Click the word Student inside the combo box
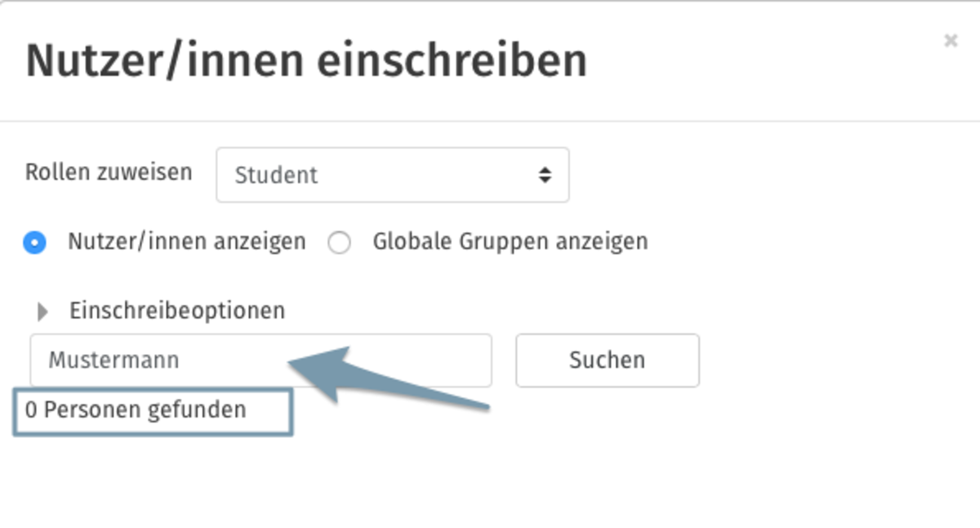 click(276, 175)
